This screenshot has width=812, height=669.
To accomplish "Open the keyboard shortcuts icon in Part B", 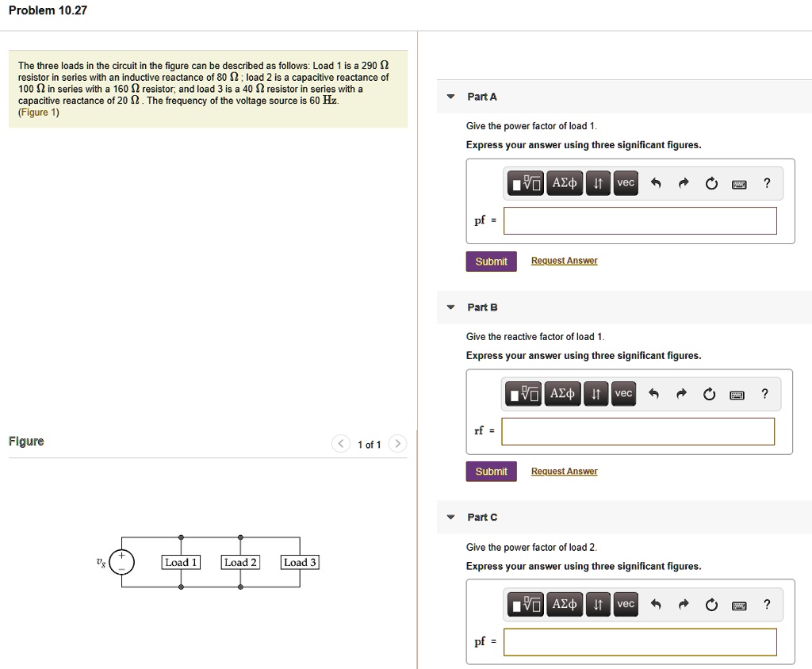I will (x=737, y=393).
